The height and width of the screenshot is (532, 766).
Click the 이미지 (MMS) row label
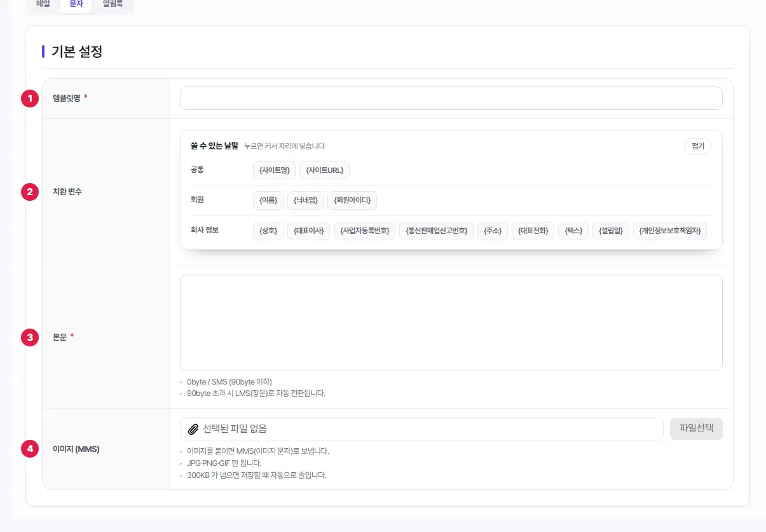(x=76, y=449)
